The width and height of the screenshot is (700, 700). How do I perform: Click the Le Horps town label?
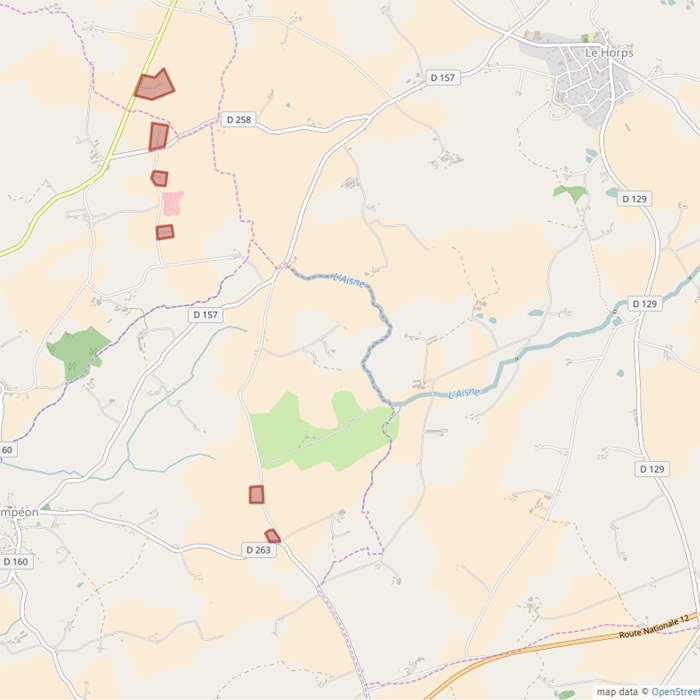[x=609, y=53]
